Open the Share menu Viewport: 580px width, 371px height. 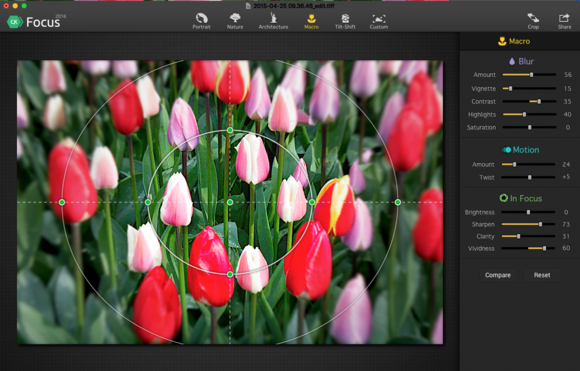[564, 21]
